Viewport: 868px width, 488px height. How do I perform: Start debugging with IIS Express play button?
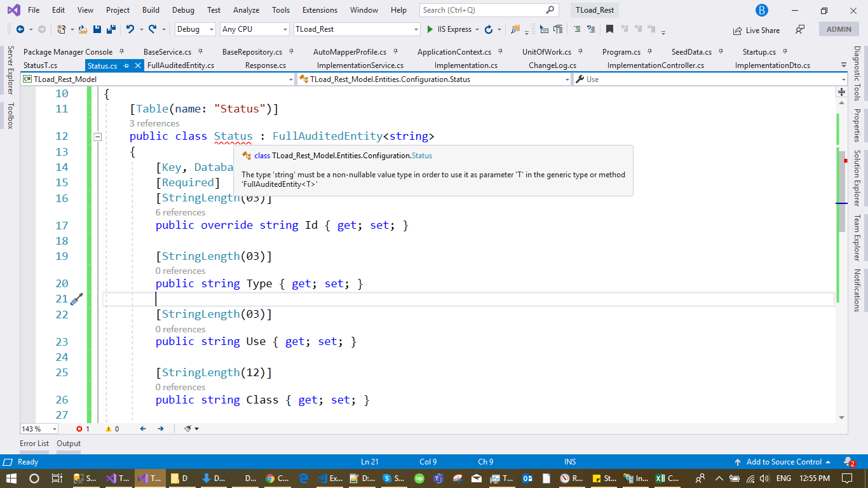point(430,29)
